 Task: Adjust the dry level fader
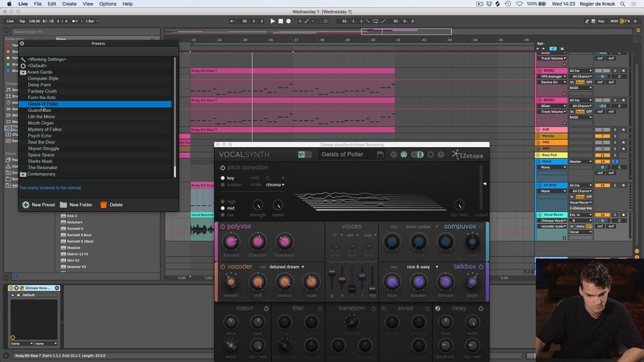tap(372, 289)
